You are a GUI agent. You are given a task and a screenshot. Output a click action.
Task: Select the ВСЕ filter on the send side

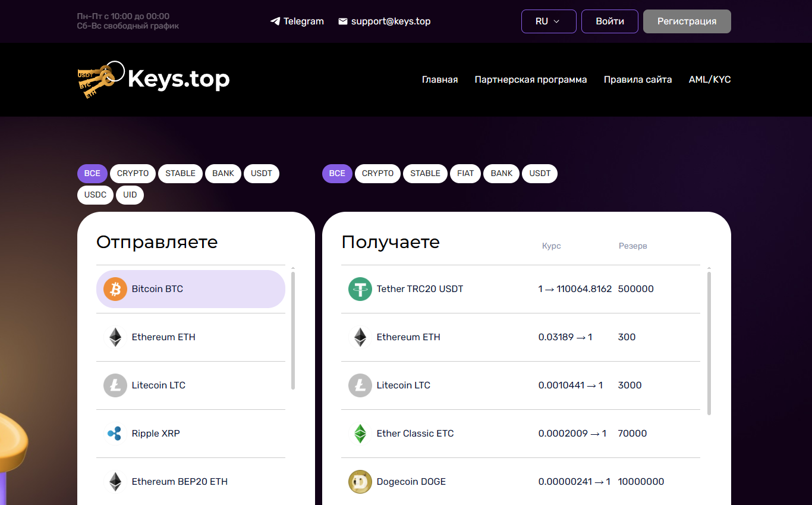[92, 174]
